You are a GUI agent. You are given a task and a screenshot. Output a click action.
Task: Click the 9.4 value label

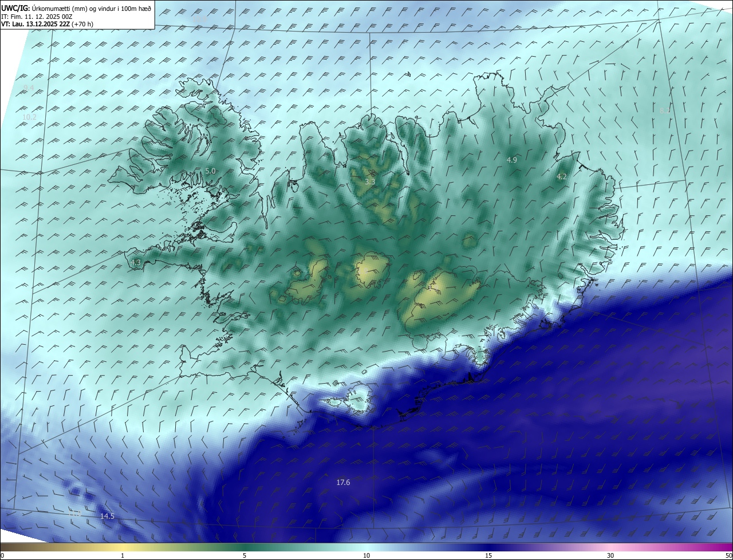click(x=29, y=88)
